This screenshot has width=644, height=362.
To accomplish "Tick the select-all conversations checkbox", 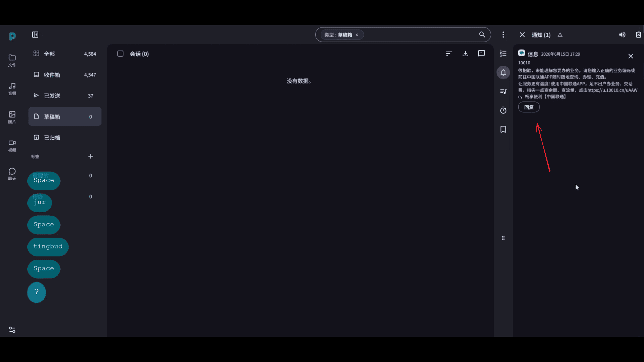I will coord(120,54).
